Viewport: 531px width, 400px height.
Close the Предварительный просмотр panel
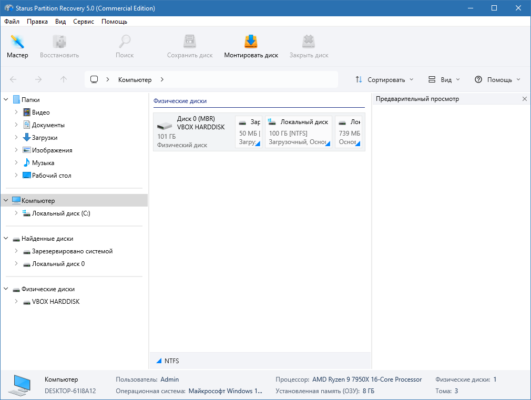pos(525,99)
